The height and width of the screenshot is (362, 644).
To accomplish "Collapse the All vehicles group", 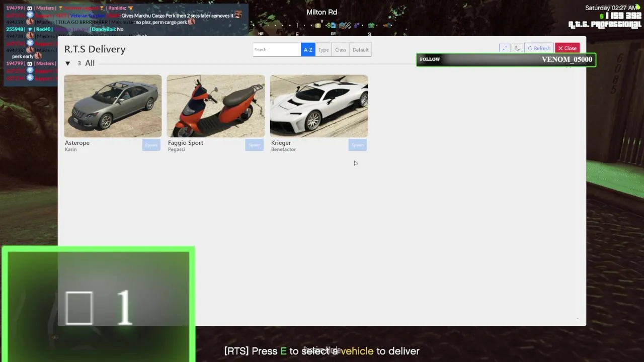I will click(x=67, y=63).
